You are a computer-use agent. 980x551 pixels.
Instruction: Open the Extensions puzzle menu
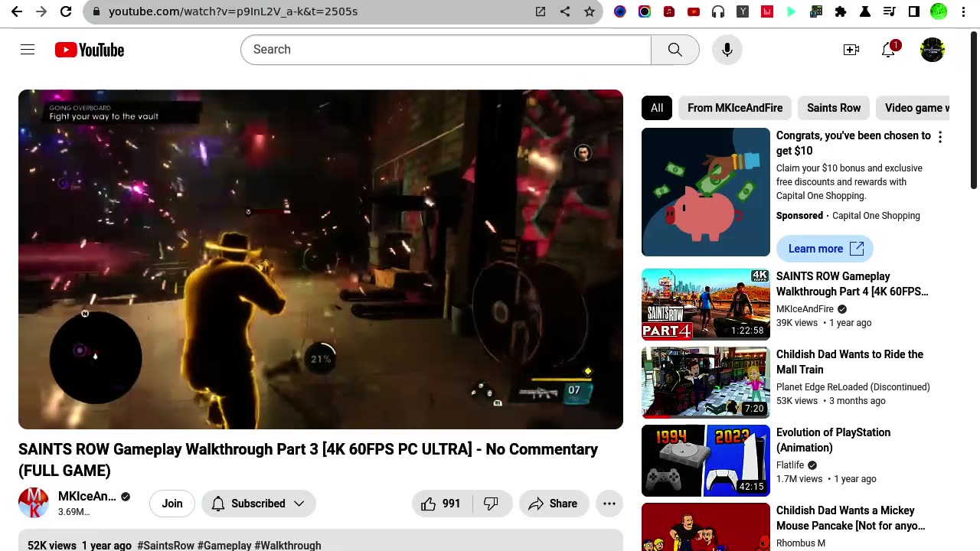(x=841, y=11)
